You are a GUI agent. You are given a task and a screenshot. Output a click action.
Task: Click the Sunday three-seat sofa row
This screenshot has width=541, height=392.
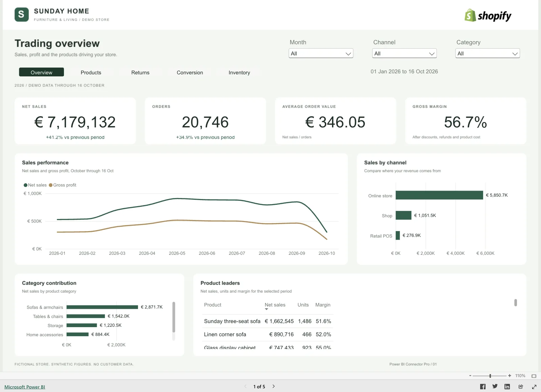click(267, 321)
